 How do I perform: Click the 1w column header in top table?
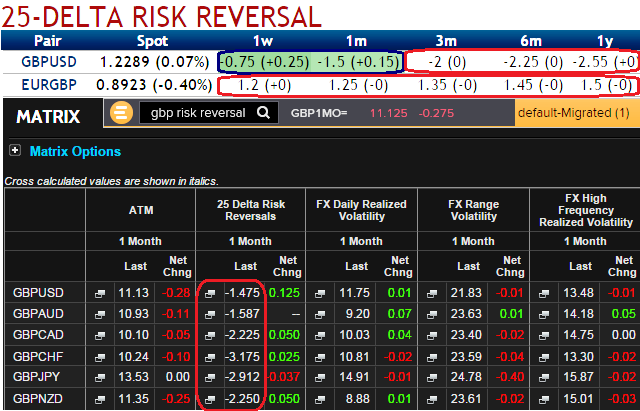point(263,41)
